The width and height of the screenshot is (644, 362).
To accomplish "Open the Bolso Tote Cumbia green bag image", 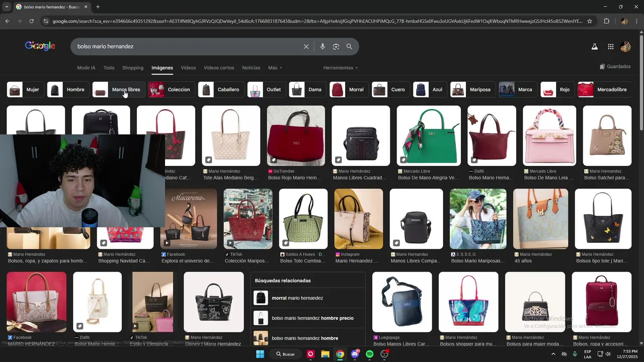I will (303, 219).
